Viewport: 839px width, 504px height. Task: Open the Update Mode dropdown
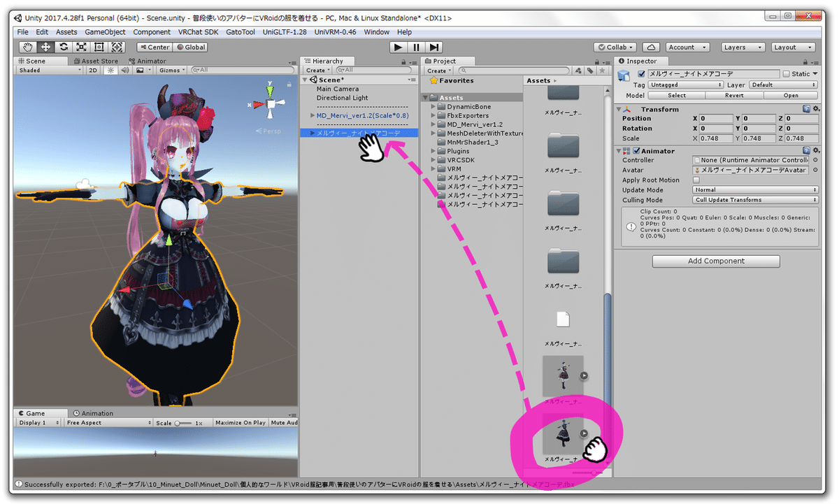(x=756, y=190)
